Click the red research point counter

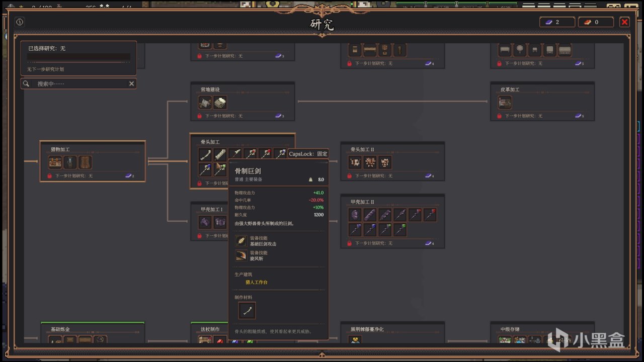tap(596, 22)
